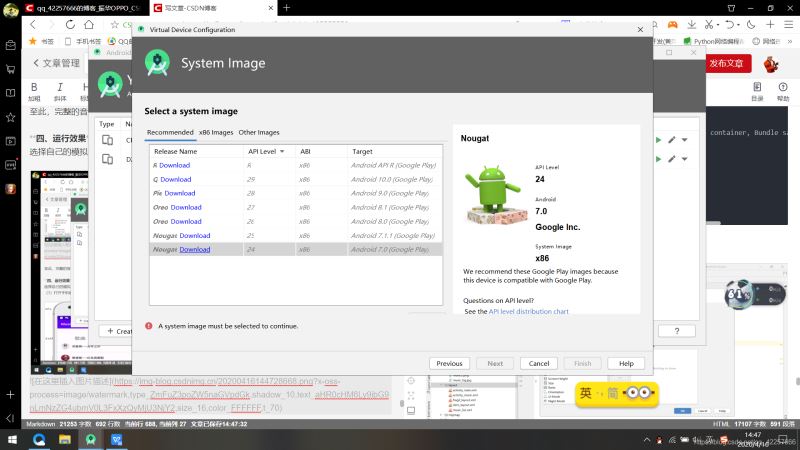Open the browser hamburger menu icon

(x=790, y=24)
